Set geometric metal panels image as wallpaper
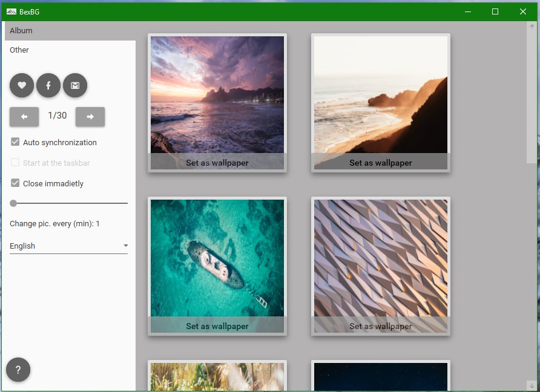 point(381,326)
